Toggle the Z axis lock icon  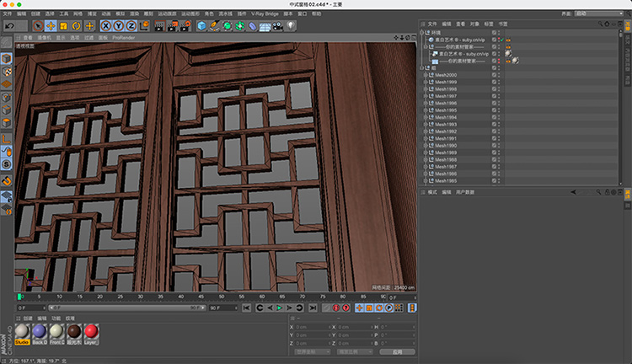pos(131,26)
